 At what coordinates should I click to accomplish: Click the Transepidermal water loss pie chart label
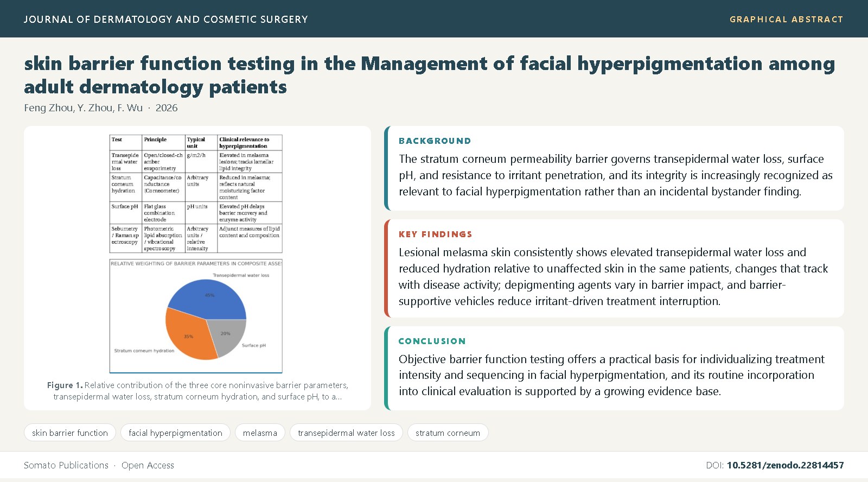coord(241,275)
